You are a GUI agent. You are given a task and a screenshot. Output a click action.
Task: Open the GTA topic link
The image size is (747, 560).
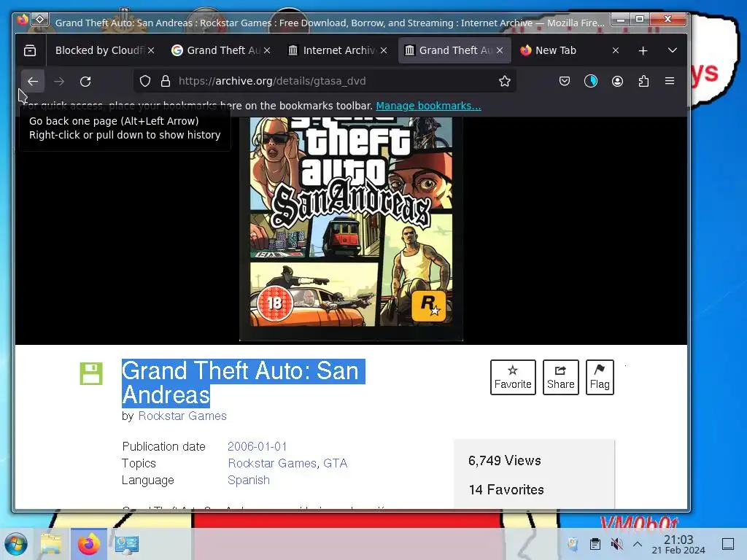[x=336, y=463]
